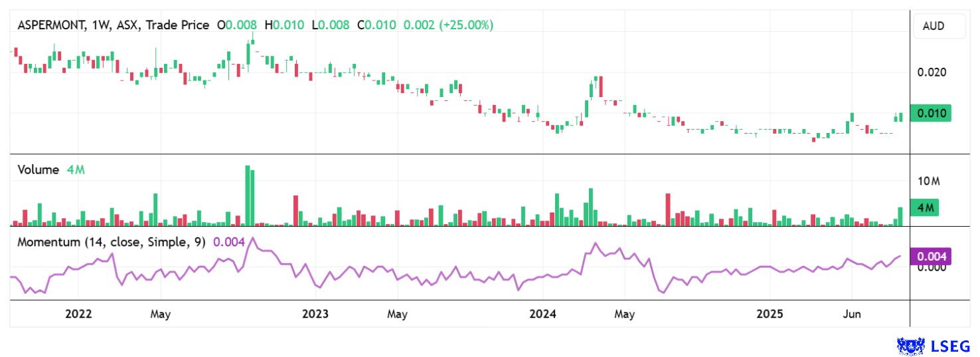
Task: Click the 2023 label on time axis
Action: [x=315, y=314]
